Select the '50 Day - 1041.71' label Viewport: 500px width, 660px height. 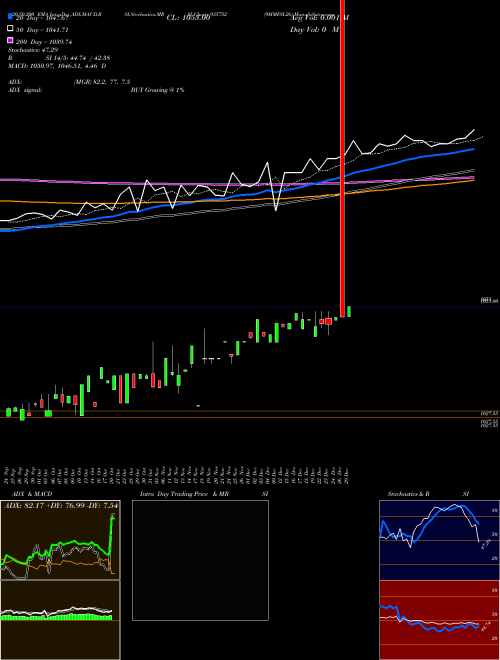click(42, 30)
